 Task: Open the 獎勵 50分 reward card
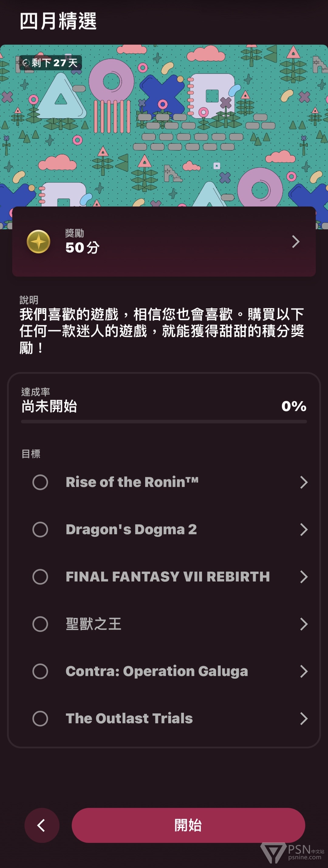pyautogui.click(x=164, y=242)
